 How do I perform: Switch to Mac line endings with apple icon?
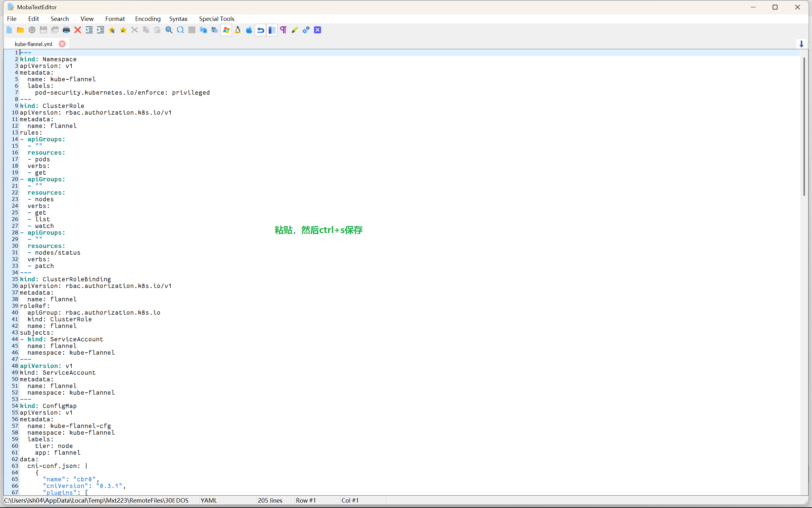[x=249, y=30]
